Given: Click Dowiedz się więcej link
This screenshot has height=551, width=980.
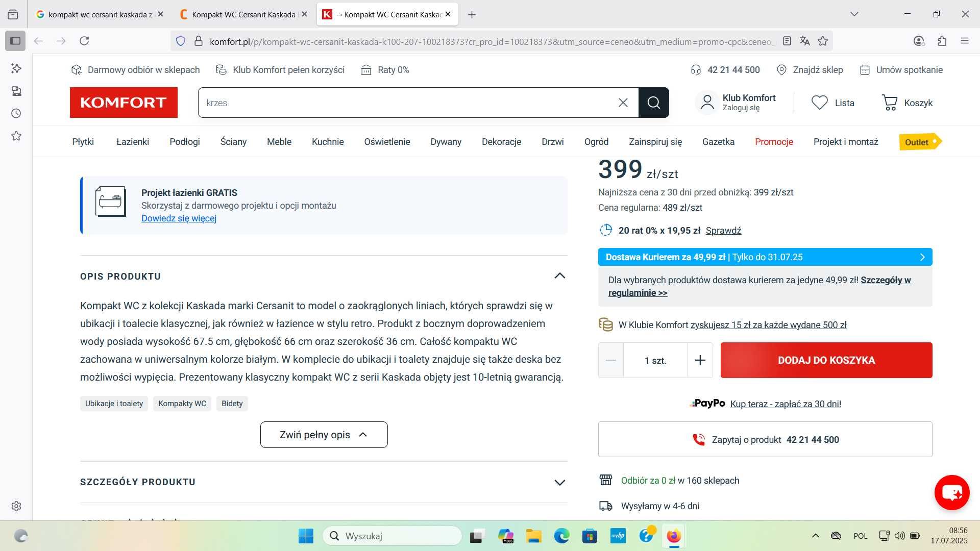Looking at the screenshot, I should coord(179,218).
